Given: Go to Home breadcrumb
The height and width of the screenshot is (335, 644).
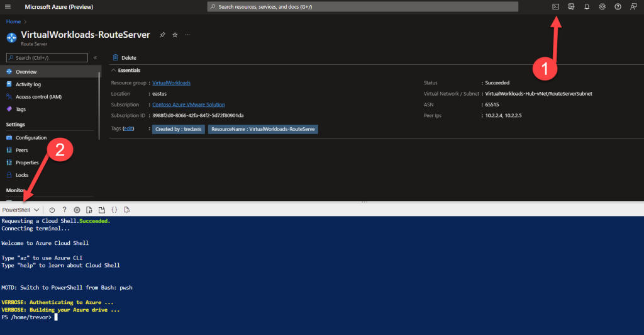Looking at the screenshot, I should pos(13,21).
